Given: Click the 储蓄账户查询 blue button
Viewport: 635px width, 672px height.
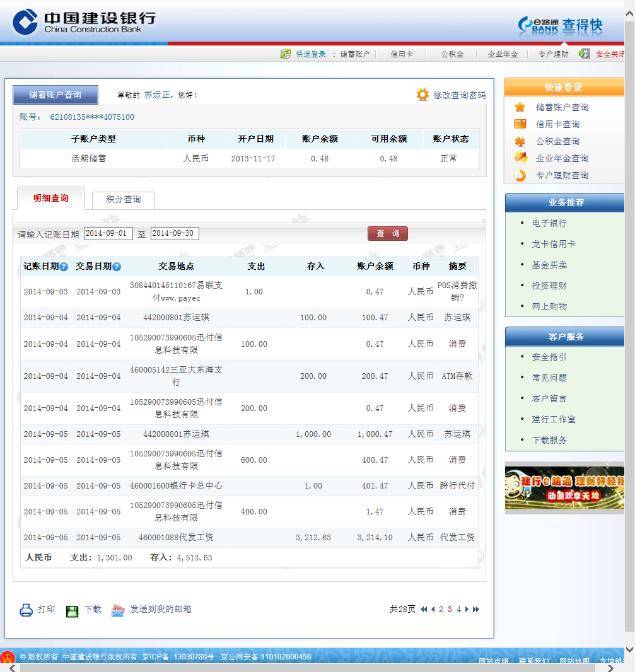Looking at the screenshot, I should (x=55, y=95).
